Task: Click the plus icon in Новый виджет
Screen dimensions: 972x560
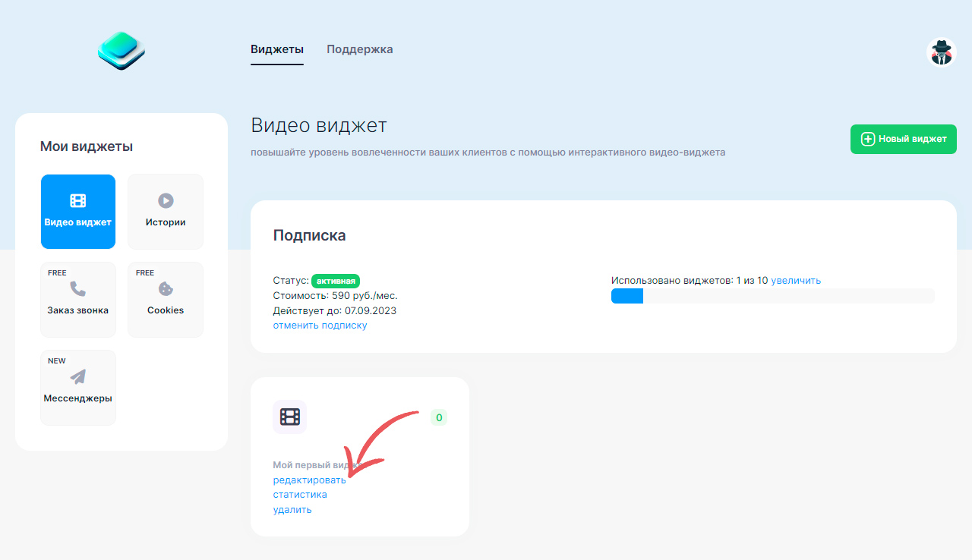Action: click(867, 139)
